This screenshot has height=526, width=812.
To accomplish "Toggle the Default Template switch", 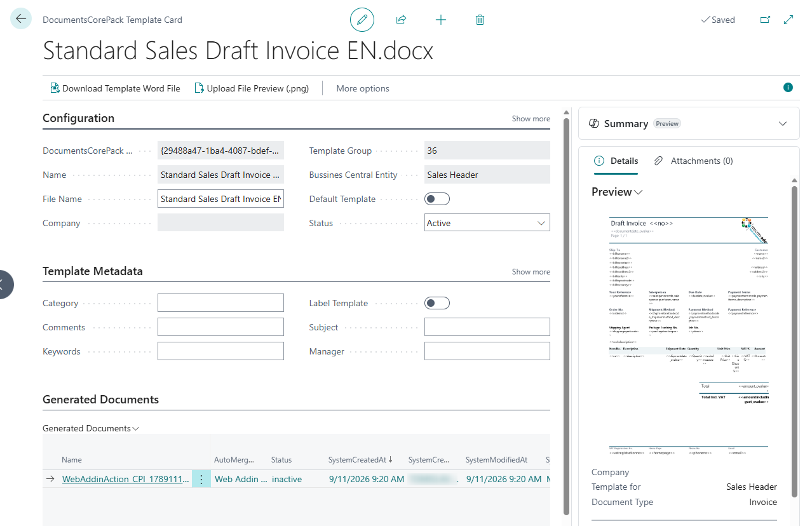I will tap(436, 199).
